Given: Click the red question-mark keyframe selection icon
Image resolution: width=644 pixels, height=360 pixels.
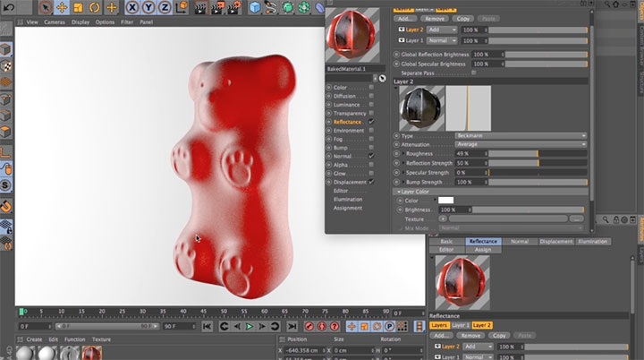Looking at the screenshot, I should tap(335, 326).
